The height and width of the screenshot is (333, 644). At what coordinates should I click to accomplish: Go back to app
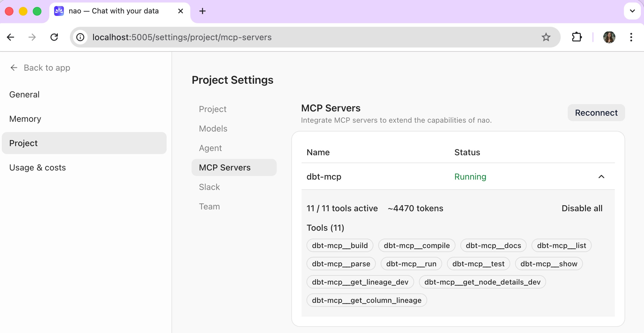[x=40, y=68]
